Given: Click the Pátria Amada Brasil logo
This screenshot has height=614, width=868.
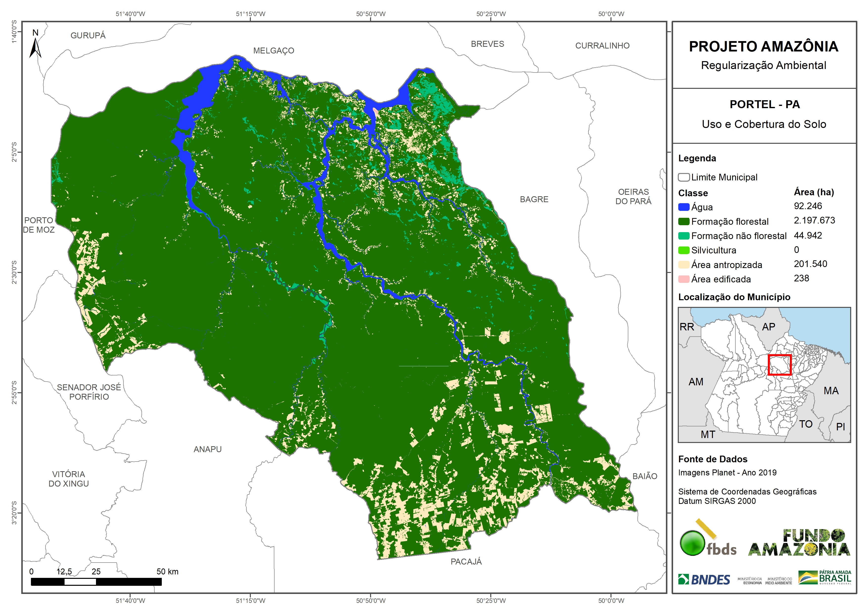Looking at the screenshot, I should pos(824,578).
